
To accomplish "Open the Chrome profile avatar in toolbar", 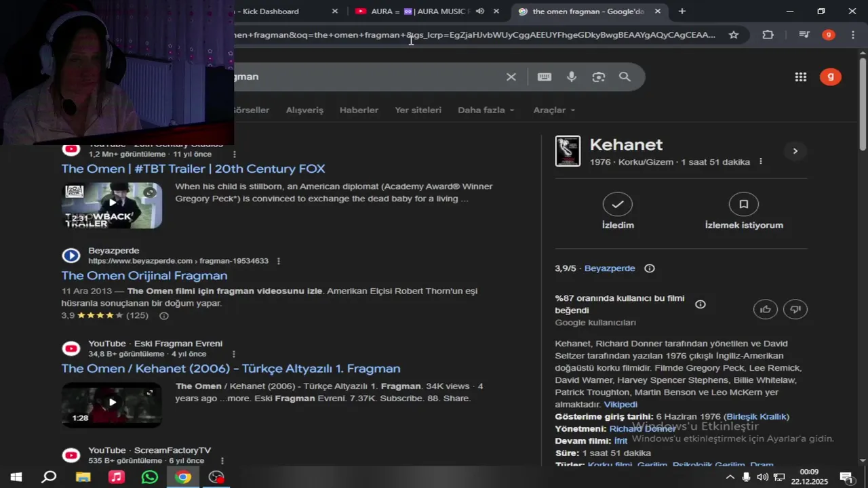I will pyautogui.click(x=829, y=35).
